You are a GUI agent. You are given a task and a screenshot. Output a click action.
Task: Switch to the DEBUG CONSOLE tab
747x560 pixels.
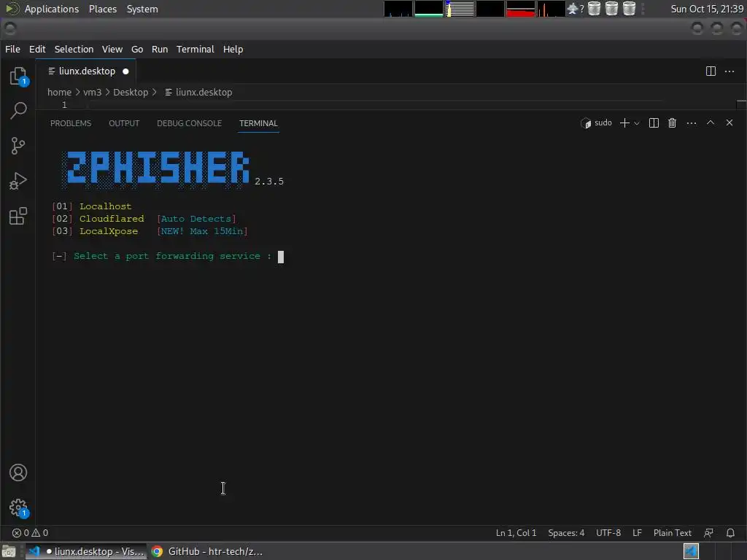tap(189, 123)
